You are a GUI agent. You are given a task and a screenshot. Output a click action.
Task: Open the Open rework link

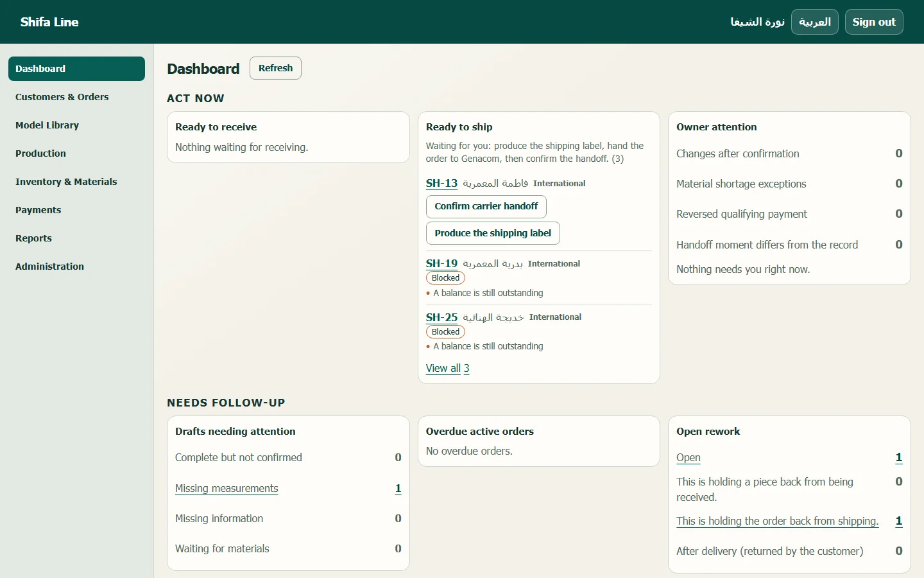(689, 457)
